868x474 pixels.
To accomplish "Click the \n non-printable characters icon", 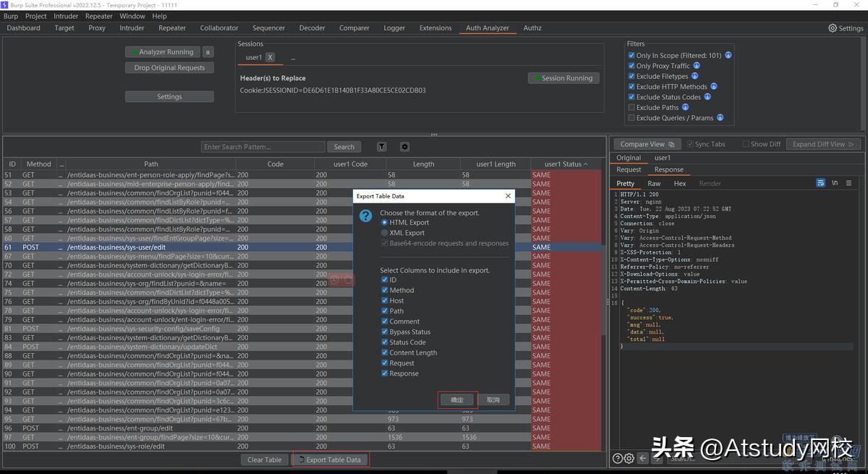I will [x=835, y=183].
